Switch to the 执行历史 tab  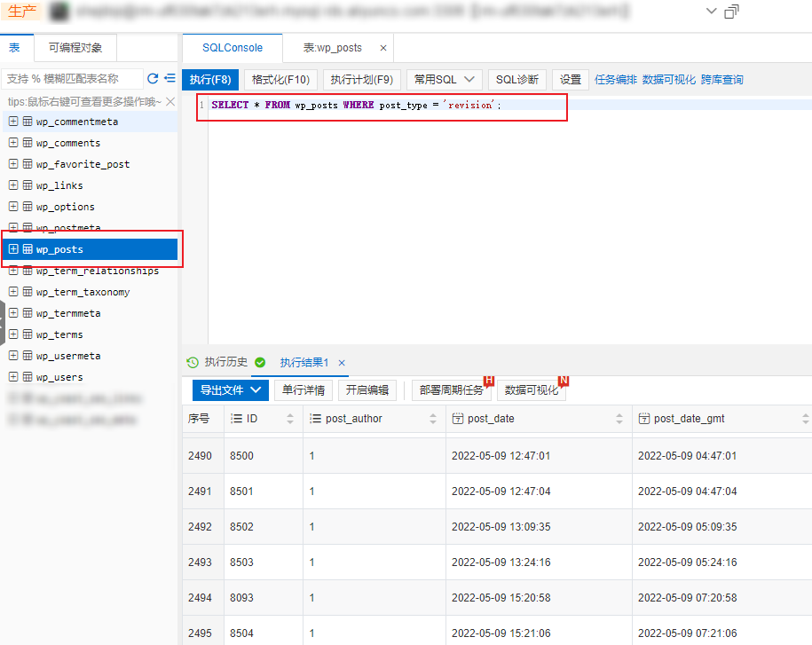click(217, 362)
